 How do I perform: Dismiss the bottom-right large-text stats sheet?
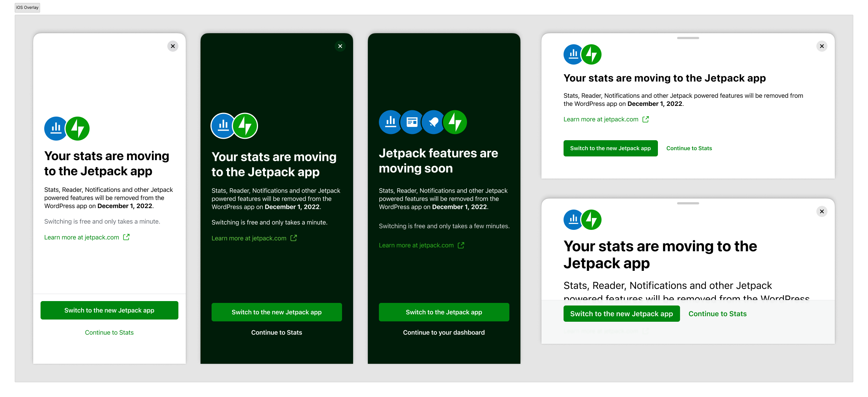822,211
